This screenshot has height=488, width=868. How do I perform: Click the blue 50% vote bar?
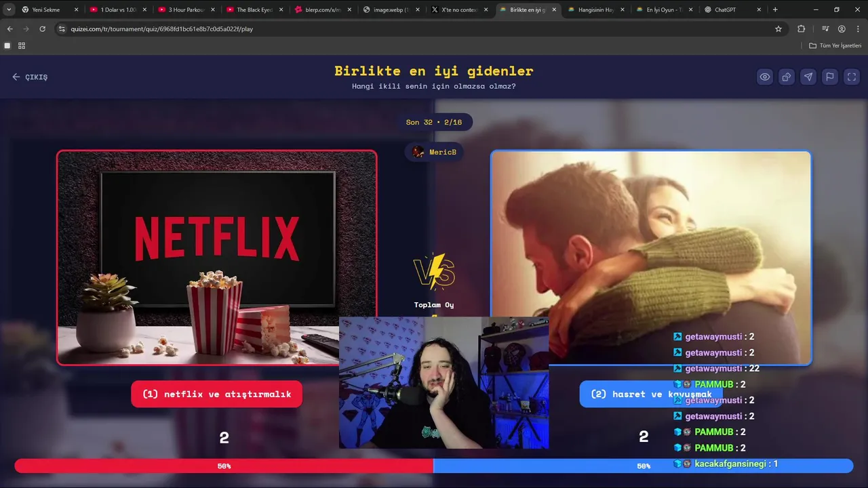[x=643, y=466]
